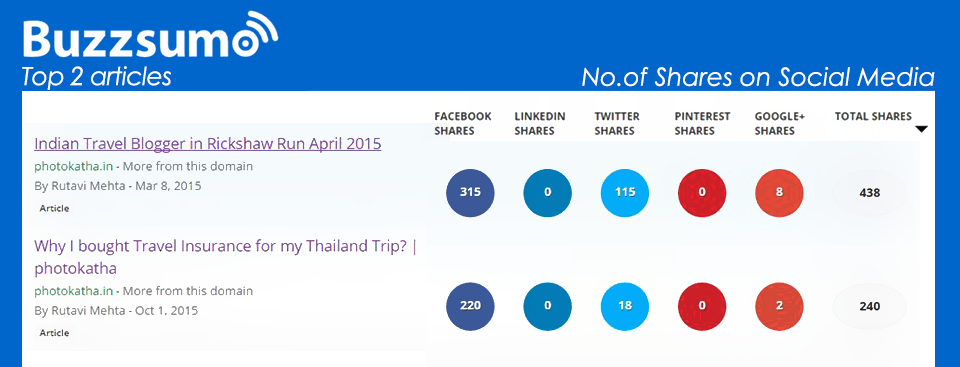Click second article's LinkedIn zero-shares circle
The width and height of the screenshot is (960, 367).
coord(547,306)
